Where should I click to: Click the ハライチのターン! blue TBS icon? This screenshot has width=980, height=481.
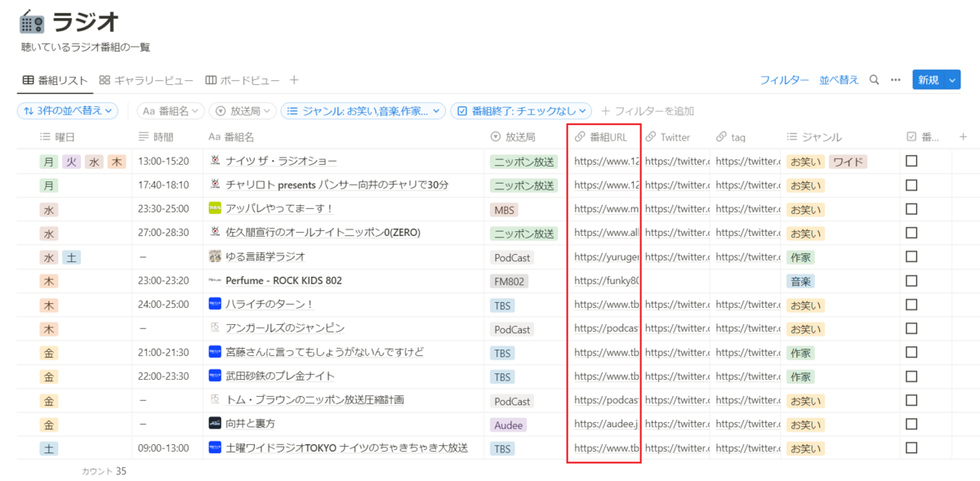click(x=216, y=304)
